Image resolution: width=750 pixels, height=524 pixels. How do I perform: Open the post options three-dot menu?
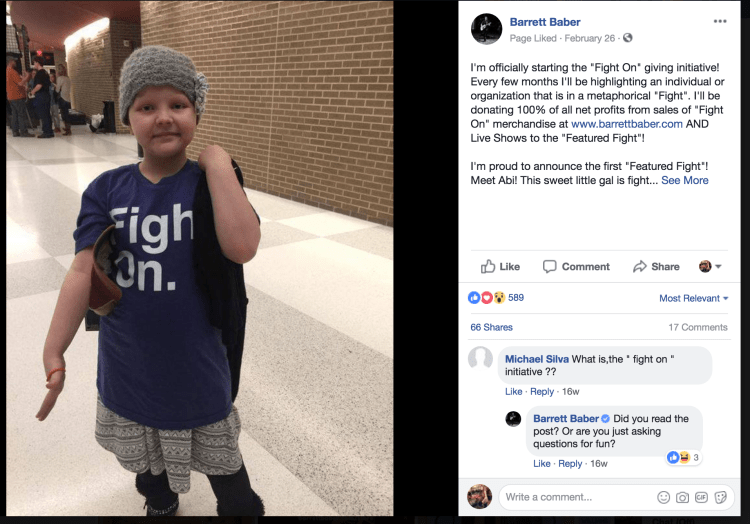tap(720, 22)
